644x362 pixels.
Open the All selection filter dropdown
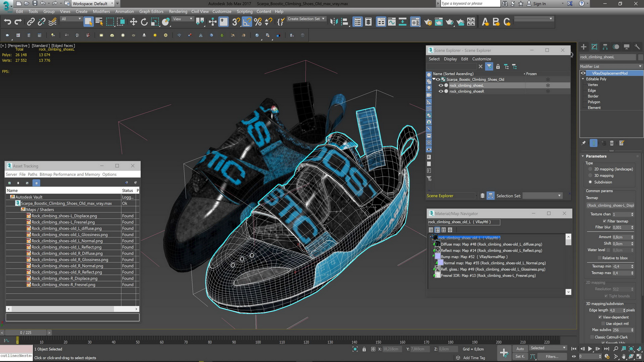[x=71, y=19]
